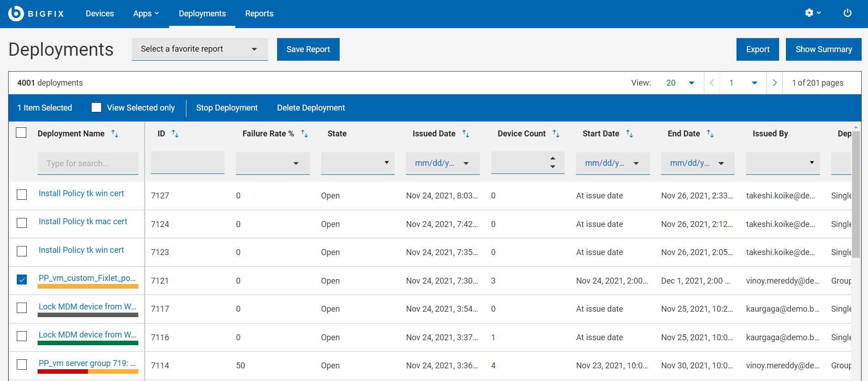Screen dimensions: 868x381
Task: Sort table by Issued Date
Action: 466,134
